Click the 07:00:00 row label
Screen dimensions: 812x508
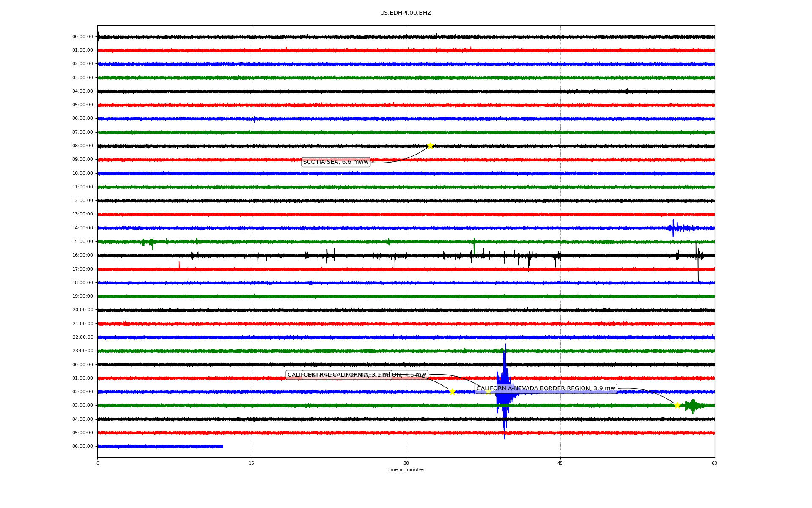click(82, 133)
